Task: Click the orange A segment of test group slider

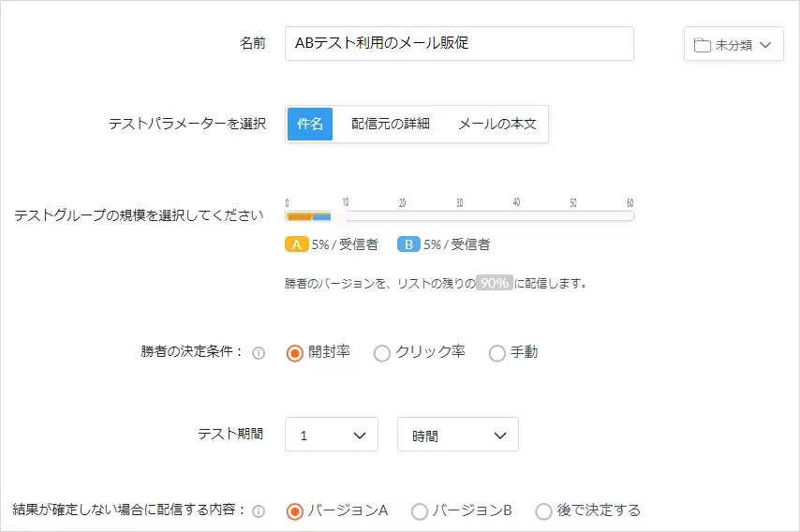Action: (300, 216)
